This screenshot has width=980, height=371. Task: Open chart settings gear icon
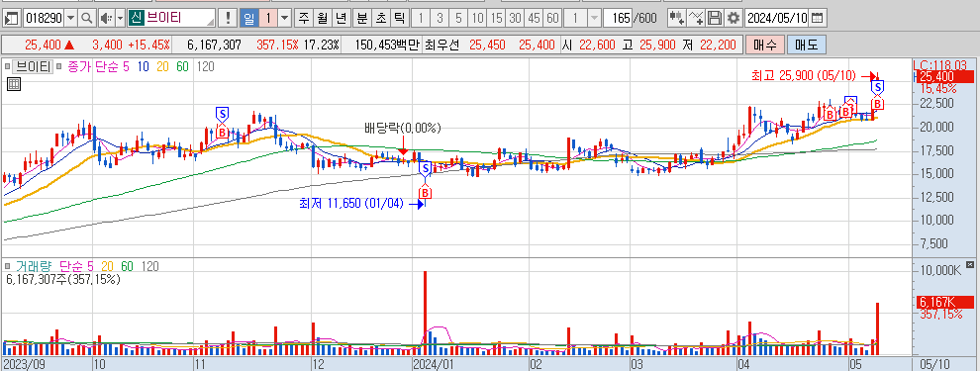tap(734, 18)
